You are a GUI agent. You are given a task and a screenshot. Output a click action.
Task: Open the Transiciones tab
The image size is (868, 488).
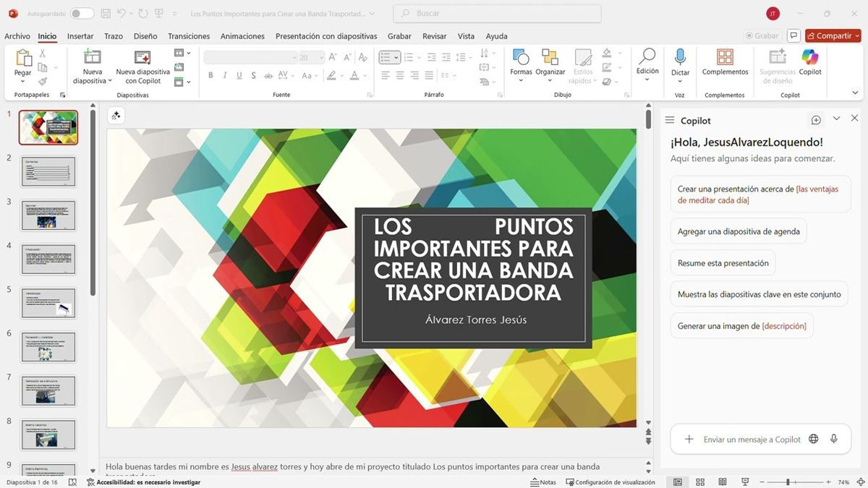pos(189,36)
